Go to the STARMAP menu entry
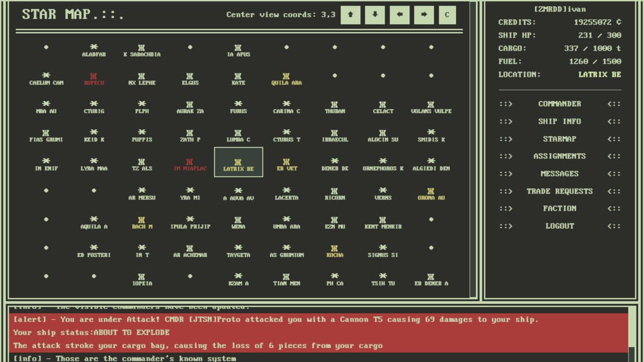 (x=560, y=139)
